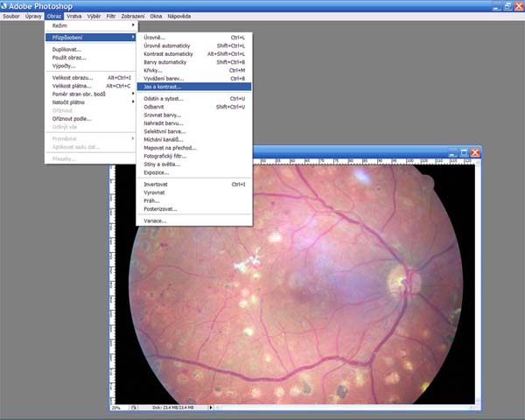Click the zoom percentage field in status bar
This screenshot has width=525, height=420.
click(x=116, y=407)
